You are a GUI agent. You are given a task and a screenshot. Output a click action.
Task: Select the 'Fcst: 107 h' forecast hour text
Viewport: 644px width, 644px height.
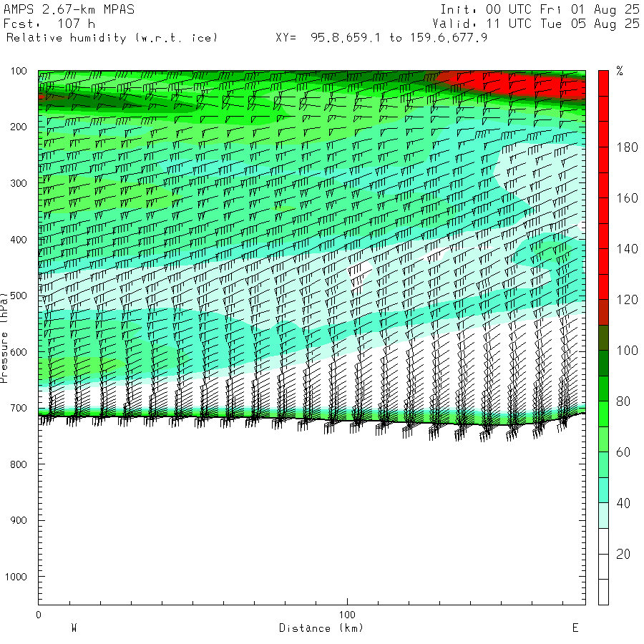(x=49, y=24)
